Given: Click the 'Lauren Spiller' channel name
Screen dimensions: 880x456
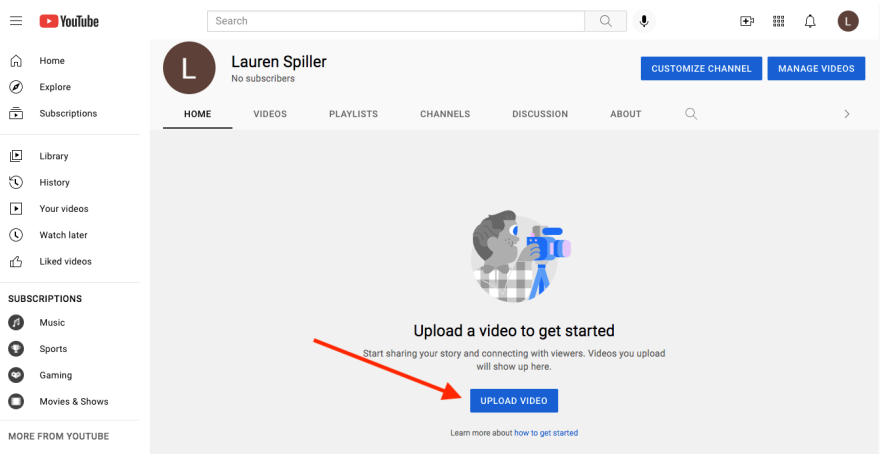Looking at the screenshot, I should [x=279, y=62].
